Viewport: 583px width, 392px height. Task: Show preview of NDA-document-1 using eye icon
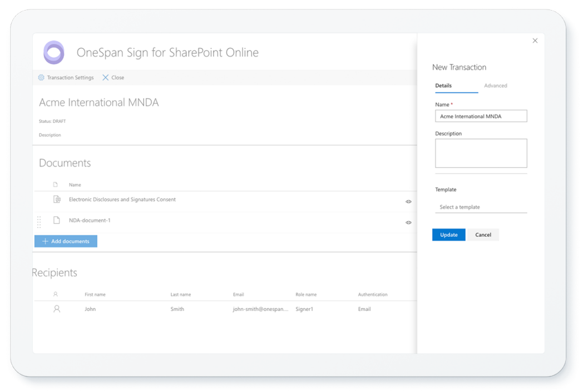tap(408, 222)
